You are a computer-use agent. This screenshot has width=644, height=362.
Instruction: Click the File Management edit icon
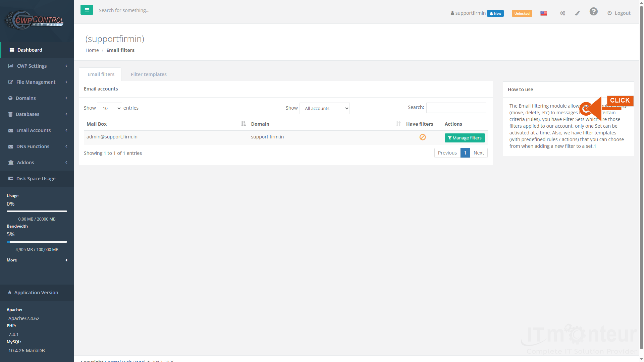pyautogui.click(x=11, y=82)
